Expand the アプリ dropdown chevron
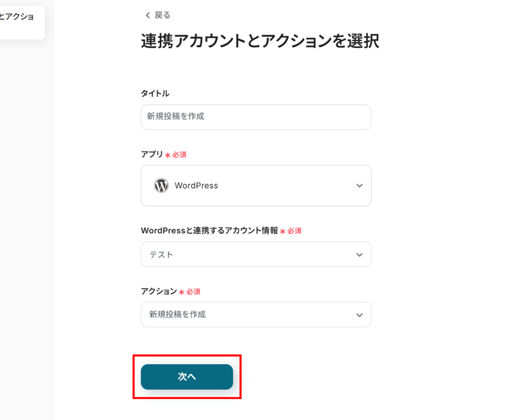The image size is (528, 420). pyautogui.click(x=359, y=186)
